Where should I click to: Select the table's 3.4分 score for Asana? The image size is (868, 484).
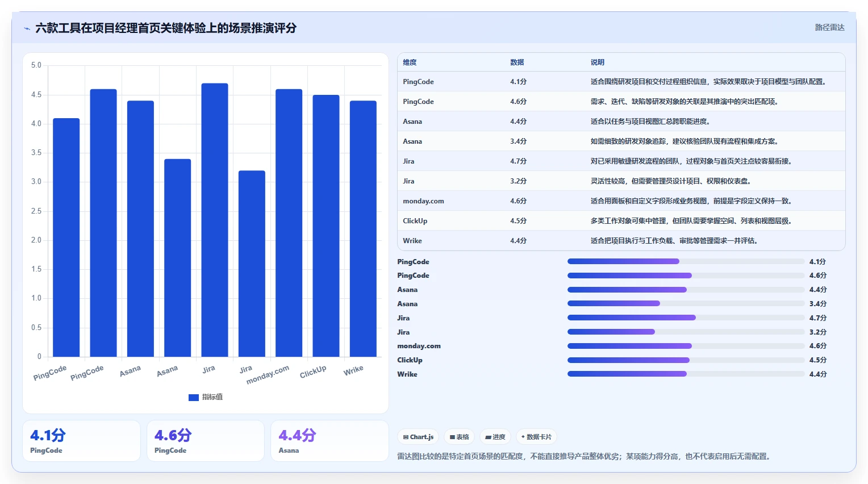(x=518, y=141)
